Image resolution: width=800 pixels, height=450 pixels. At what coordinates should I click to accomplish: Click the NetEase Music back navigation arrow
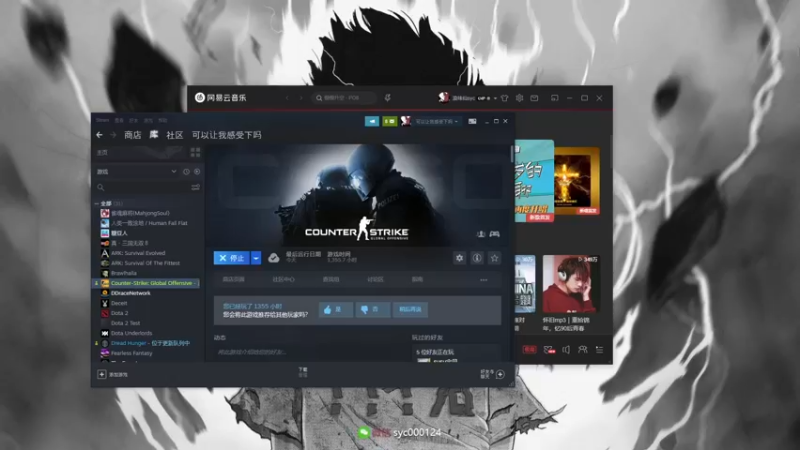coord(287,98)
